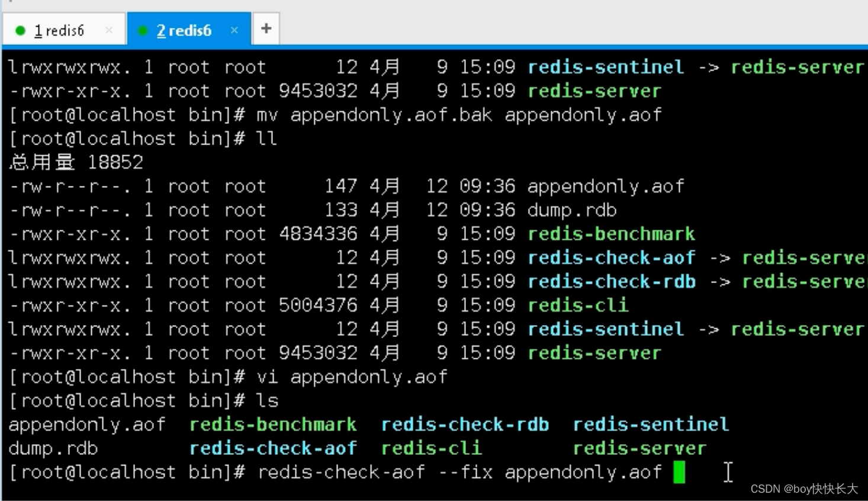This screenshot has width=868, height=501.
Task: Click redis-check-aof in the ls output
Action: pos(273,448)
